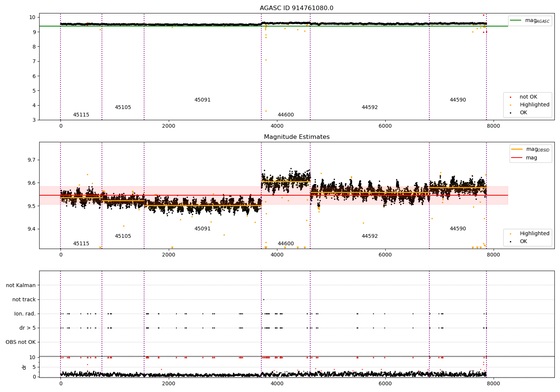Screen dimensions: 560x392
Task: Click the 9.7 y-axis tick label
Action: [31, 160]
